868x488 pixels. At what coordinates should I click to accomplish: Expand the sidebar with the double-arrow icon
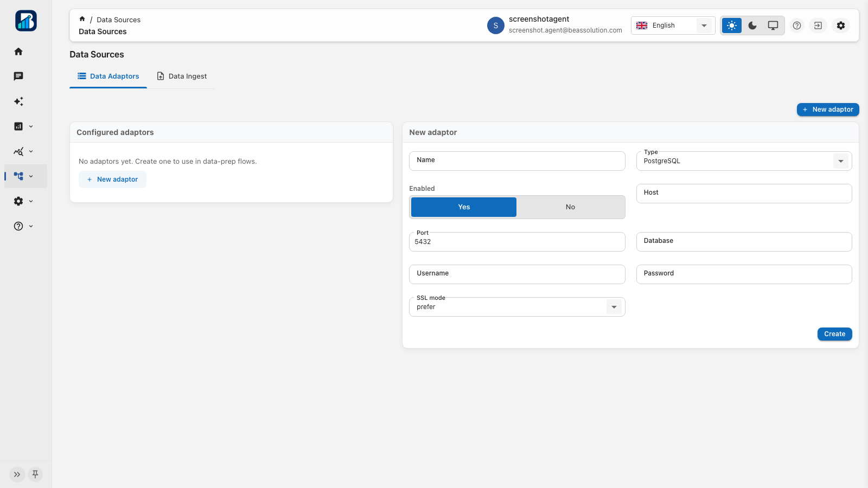17,474
